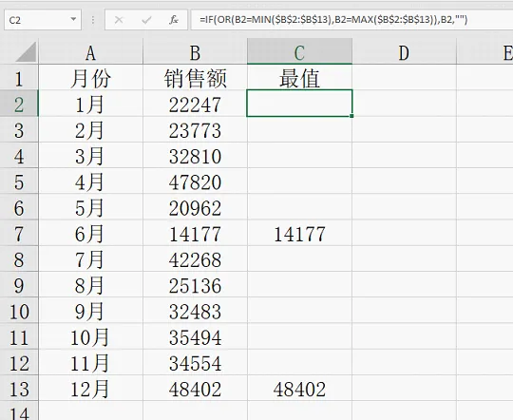The width and height of the screenshot is (513, 420).
Task: Select sales value 42268
Action: pyautogui.click(x=195, y=259)
